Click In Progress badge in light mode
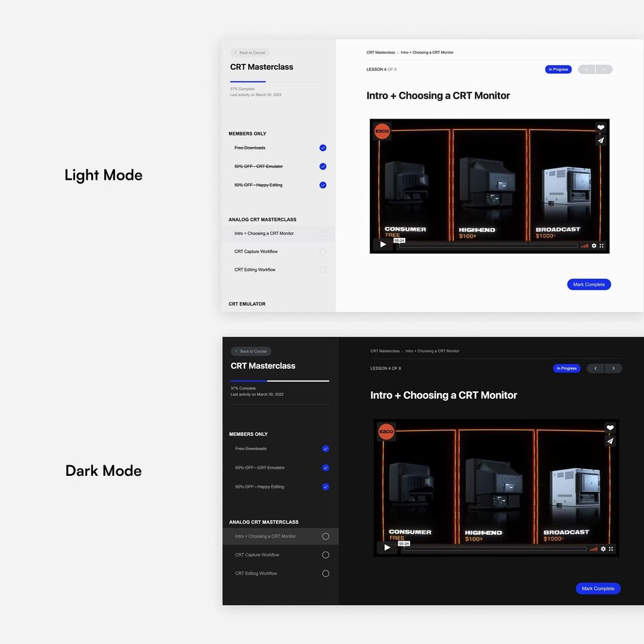 click(x=558, y=69)
